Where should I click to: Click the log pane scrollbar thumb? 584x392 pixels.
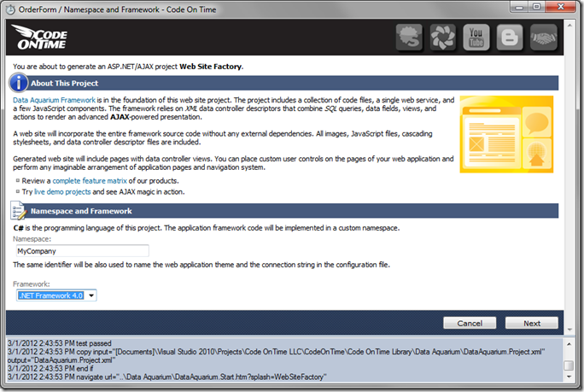point(569,366)
